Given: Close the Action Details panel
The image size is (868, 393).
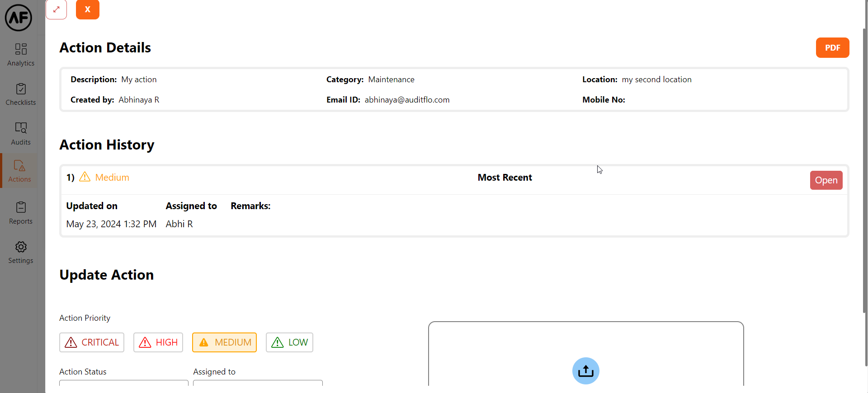Looking at the screenshot, I should tap(88, 9).
